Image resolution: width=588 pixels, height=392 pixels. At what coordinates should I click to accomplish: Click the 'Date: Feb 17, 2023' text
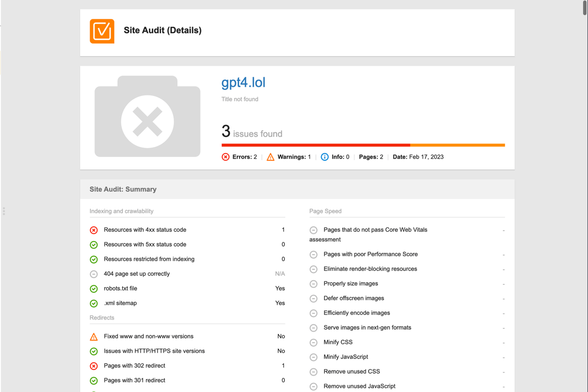coord(418,157)
